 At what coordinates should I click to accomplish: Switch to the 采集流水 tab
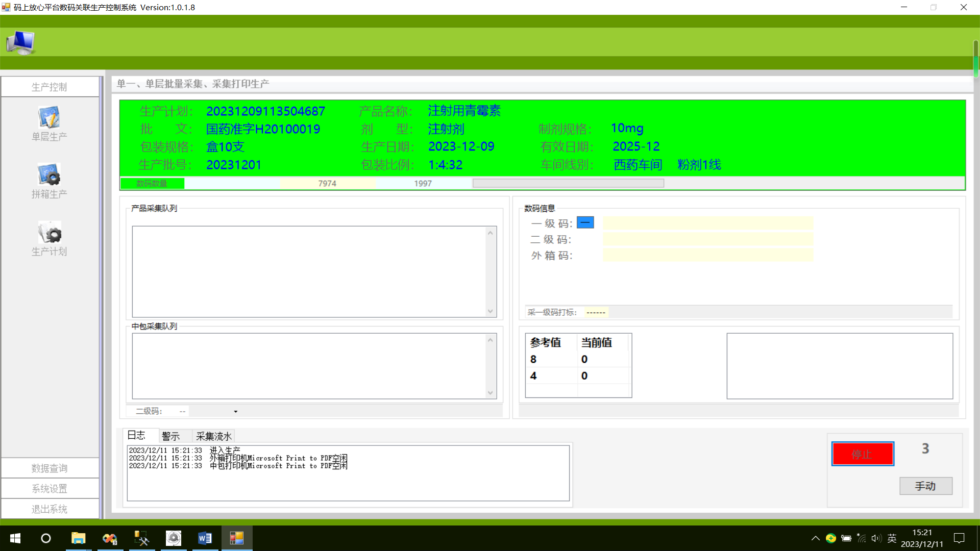213,436
